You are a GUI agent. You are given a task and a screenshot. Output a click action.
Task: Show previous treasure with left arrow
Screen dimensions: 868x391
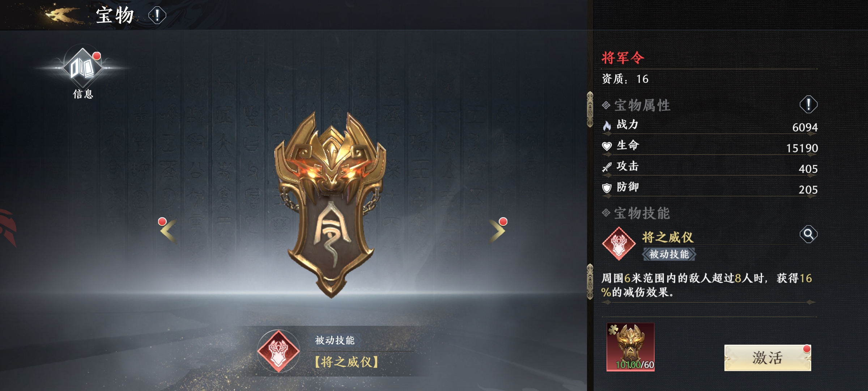pos(169,230)
